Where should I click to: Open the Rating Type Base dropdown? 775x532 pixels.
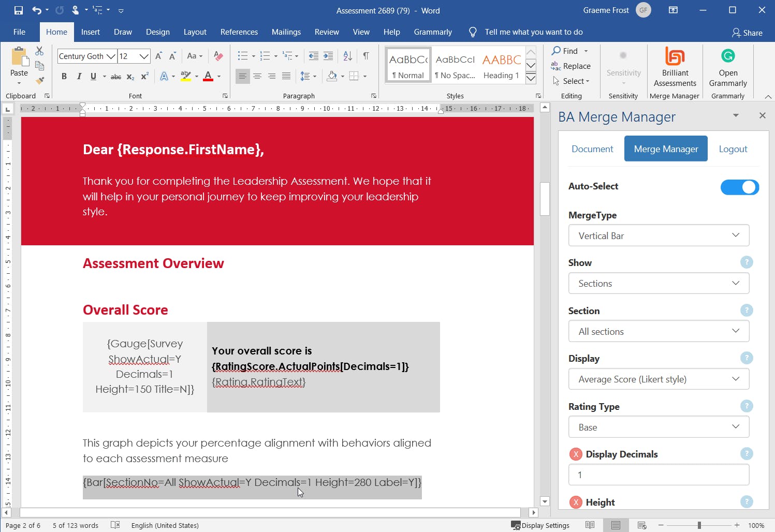(659, 427)
